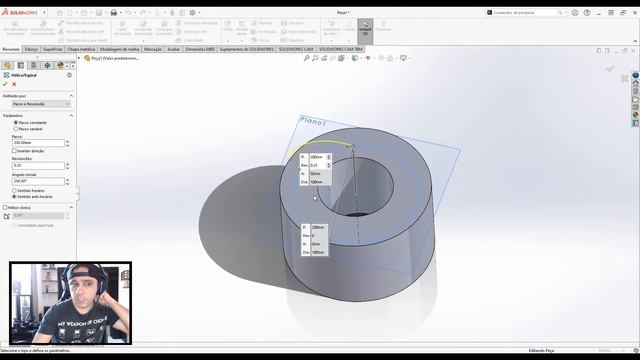Increase the Passo value with spinner arrow
This screenshot has width=640, height=360.
coord(67,141)
